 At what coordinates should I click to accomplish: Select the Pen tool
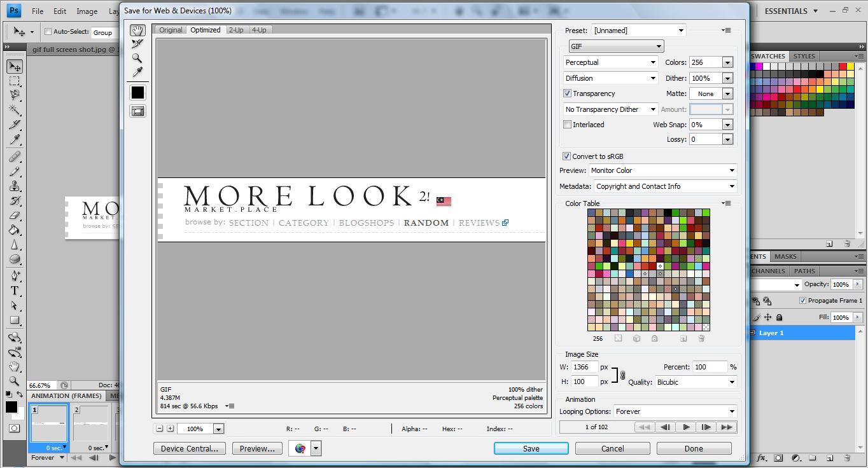coord(15,276)
